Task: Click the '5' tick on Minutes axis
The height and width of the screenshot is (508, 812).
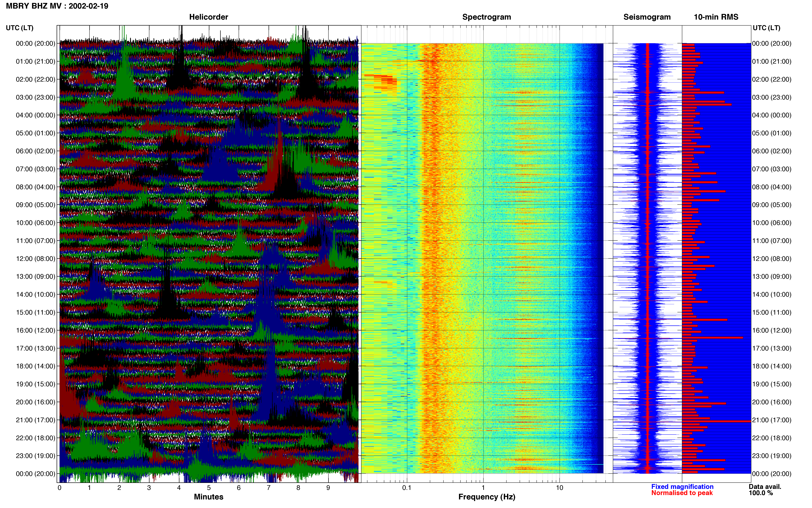Action: tap(209, 488)
